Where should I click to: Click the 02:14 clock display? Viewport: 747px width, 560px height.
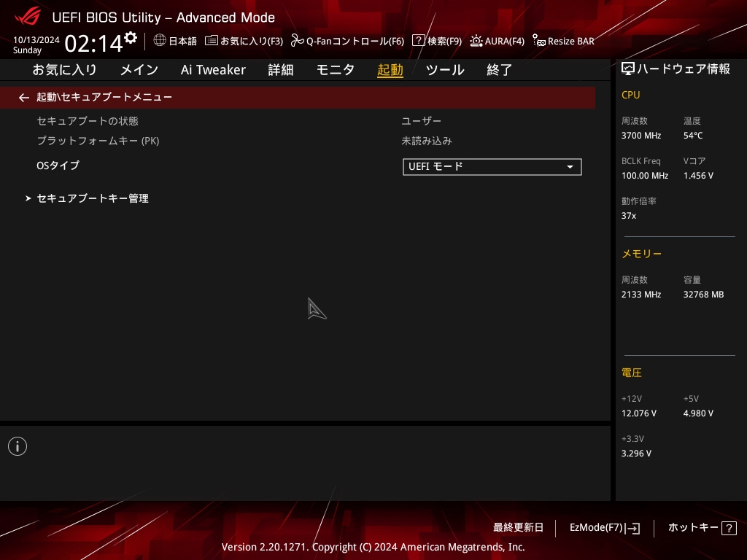click(94, 44)
